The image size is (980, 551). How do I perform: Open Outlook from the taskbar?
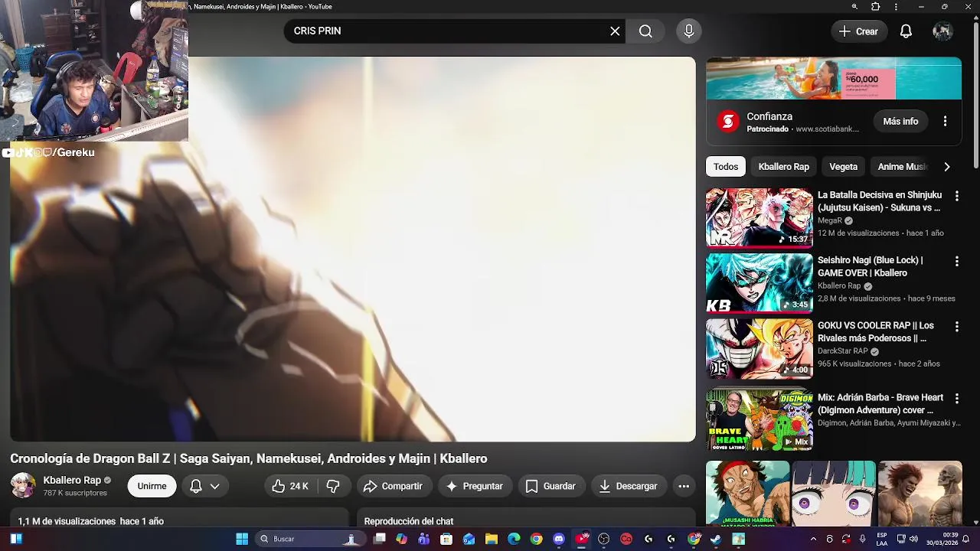tap(469, 539)
